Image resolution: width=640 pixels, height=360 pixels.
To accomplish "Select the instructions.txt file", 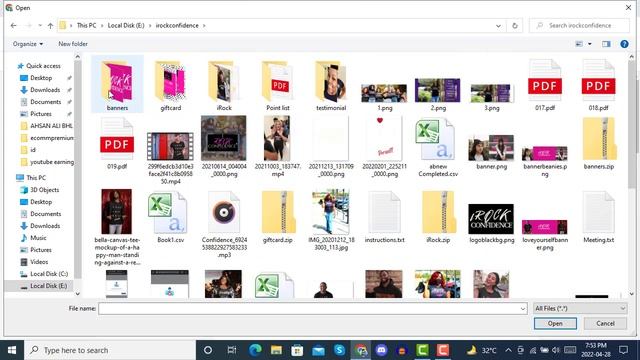I will pyautogui.click(x=384, y=217).
